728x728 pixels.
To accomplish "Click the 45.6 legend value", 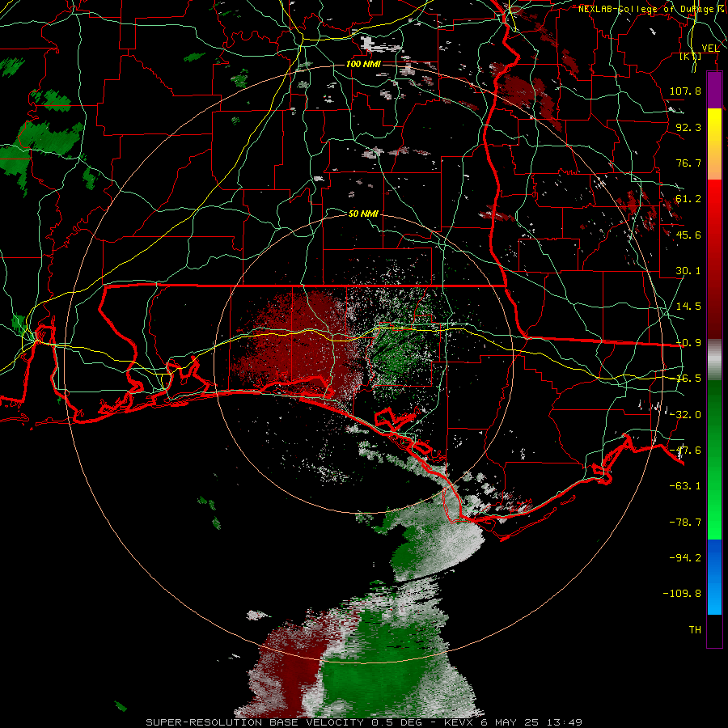I will tap(688, 235).
